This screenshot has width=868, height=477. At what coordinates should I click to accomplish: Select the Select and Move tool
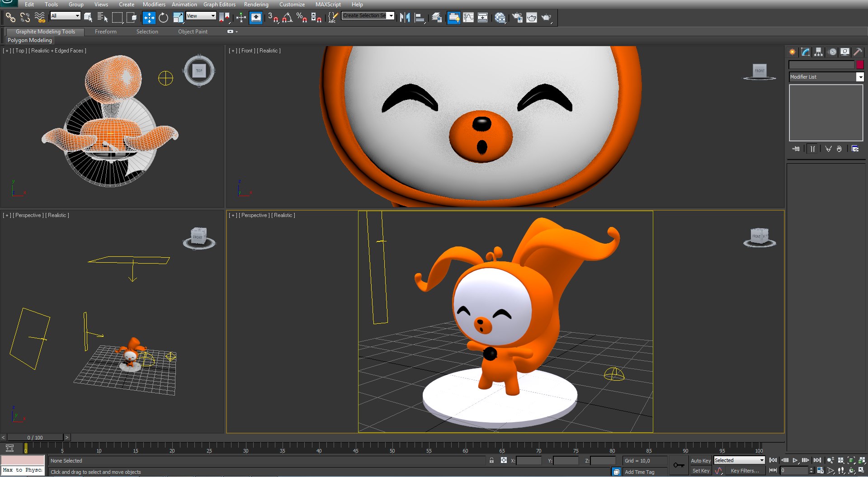click(149, 18)
